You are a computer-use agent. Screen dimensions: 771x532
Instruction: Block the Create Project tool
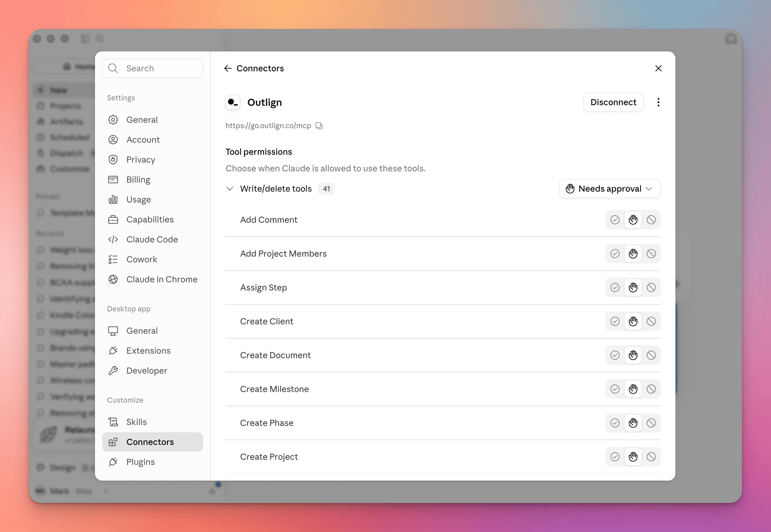click(x=651, y=457)
